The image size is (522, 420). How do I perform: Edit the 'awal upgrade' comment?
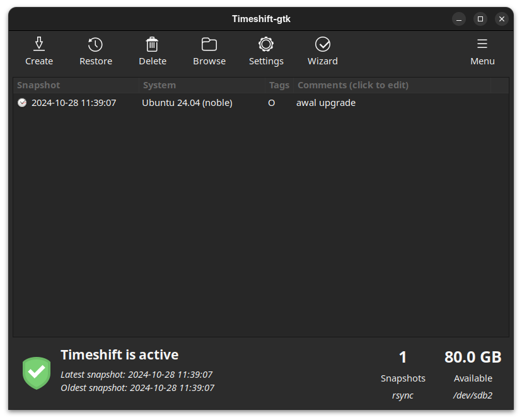click(x=326, y=103)
